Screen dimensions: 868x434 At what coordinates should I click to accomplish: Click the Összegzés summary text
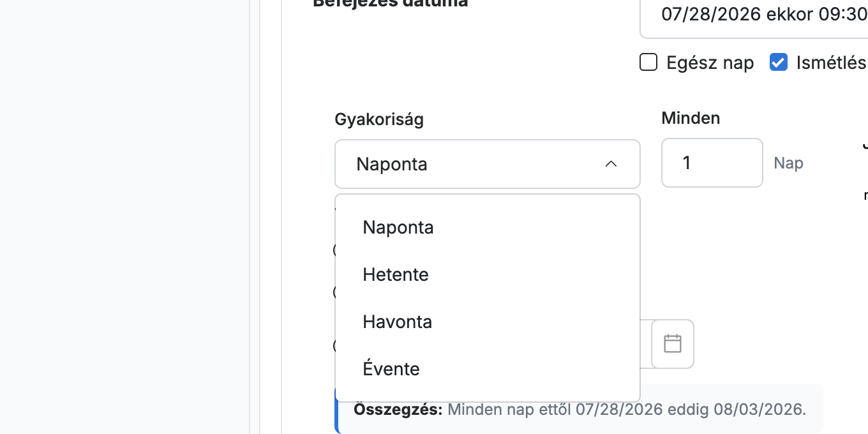(x=580, y=409)
